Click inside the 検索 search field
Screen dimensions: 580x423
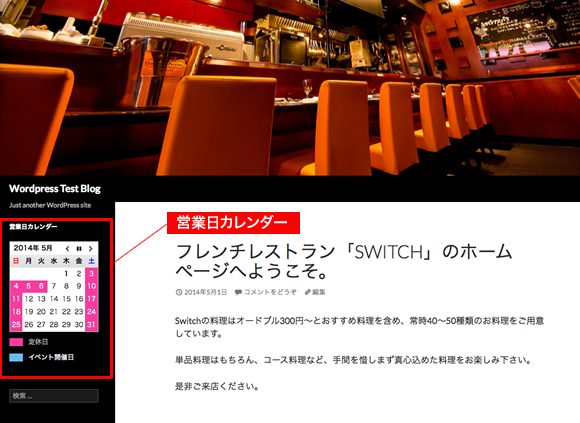point(54,396)
